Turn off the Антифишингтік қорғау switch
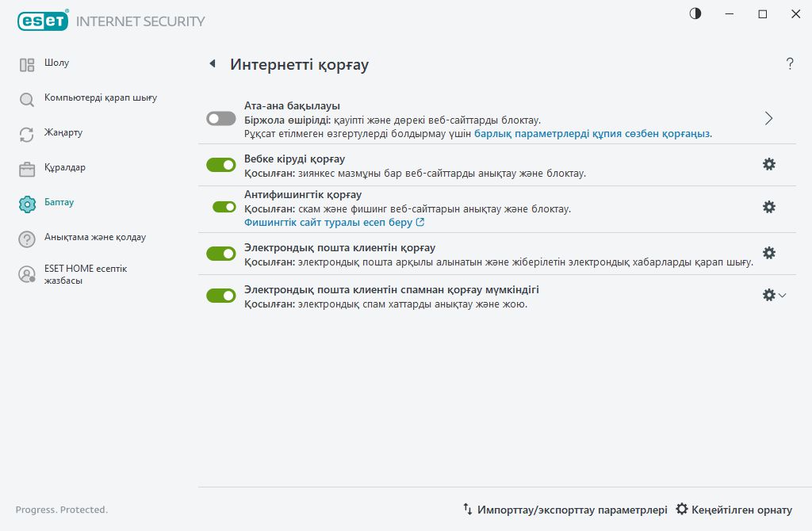 [224, 207]
